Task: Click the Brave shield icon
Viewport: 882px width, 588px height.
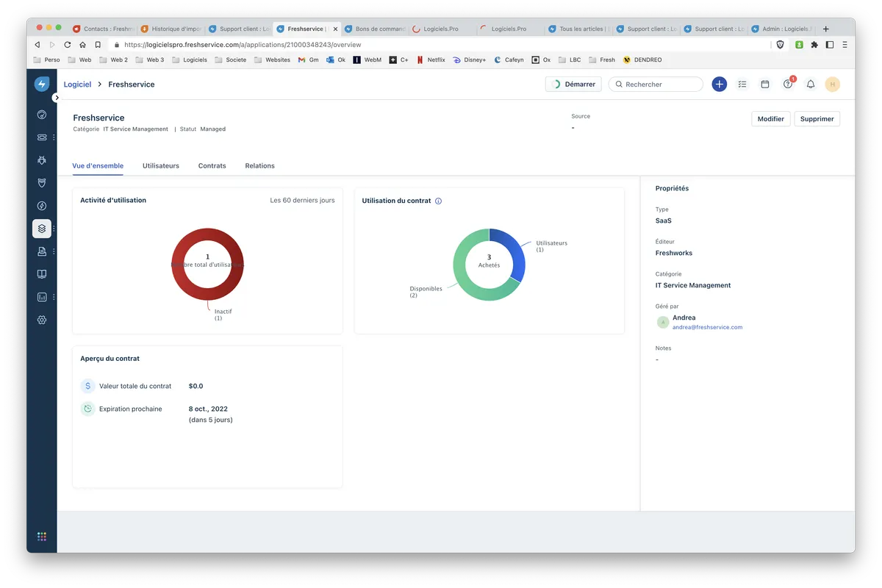Action: [x=780, y=44]
